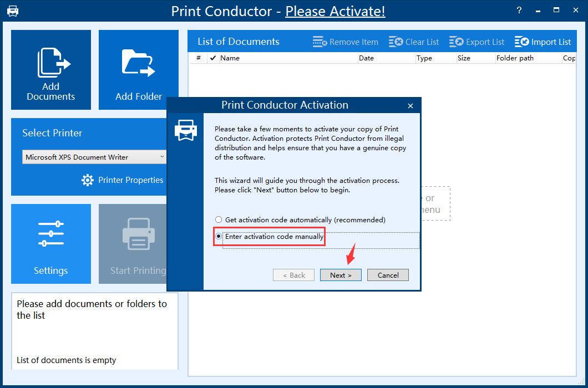Select Enter activation code manually option
Screen dimensions: 588x388
click(x=269, y=237)
